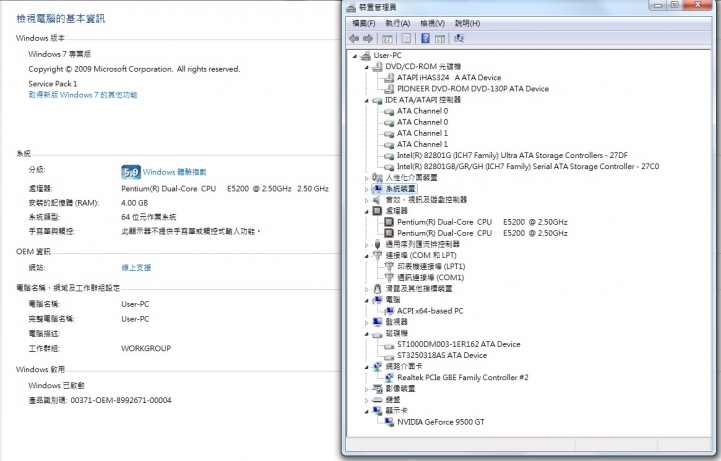The height and width of the screenshot is (461, 721).
Task: Open the 執行(A) menu
Action: click(x=398, y=23)
